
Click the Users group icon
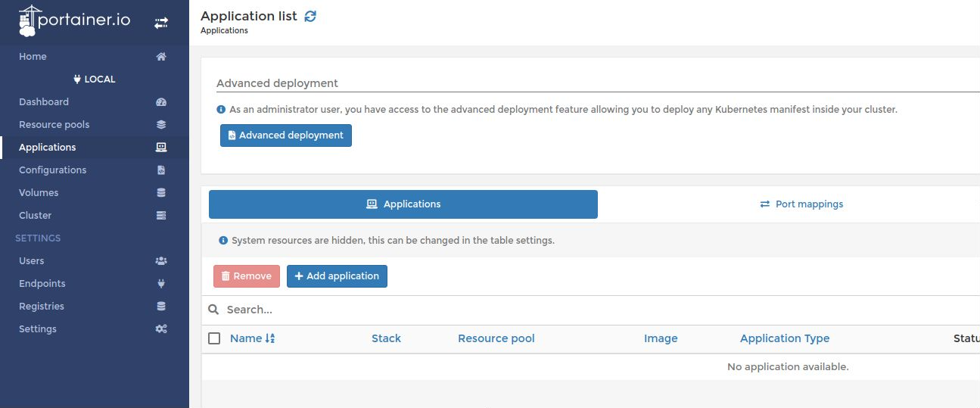[161, 261]
